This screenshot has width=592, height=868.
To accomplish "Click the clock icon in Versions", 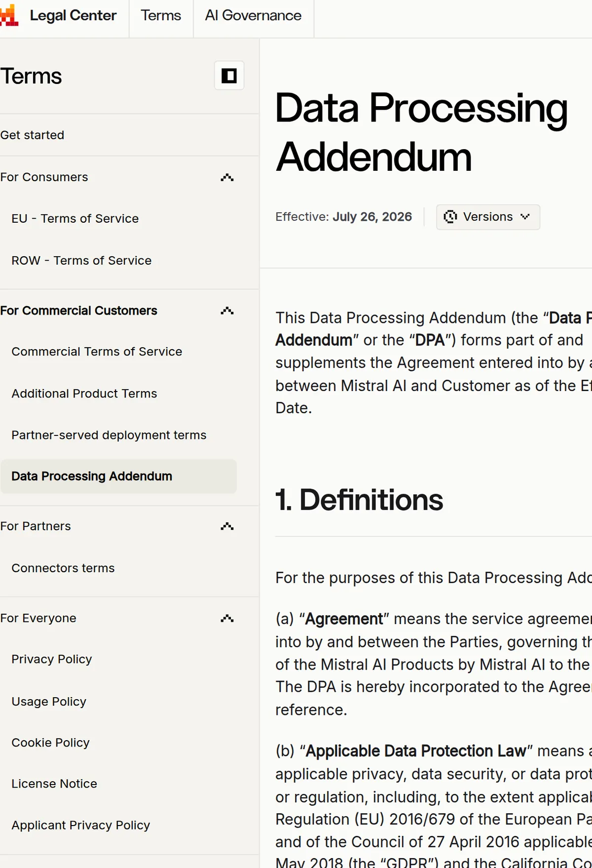I will [x=450, y=217].
